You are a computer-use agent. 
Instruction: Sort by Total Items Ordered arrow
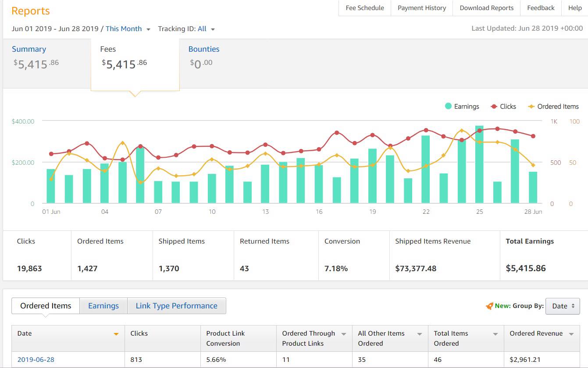pyautogui.click(x=495, y=334)
